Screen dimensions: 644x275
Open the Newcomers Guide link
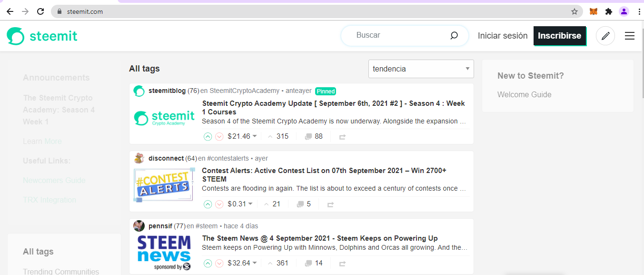click(x=54, y=180)
